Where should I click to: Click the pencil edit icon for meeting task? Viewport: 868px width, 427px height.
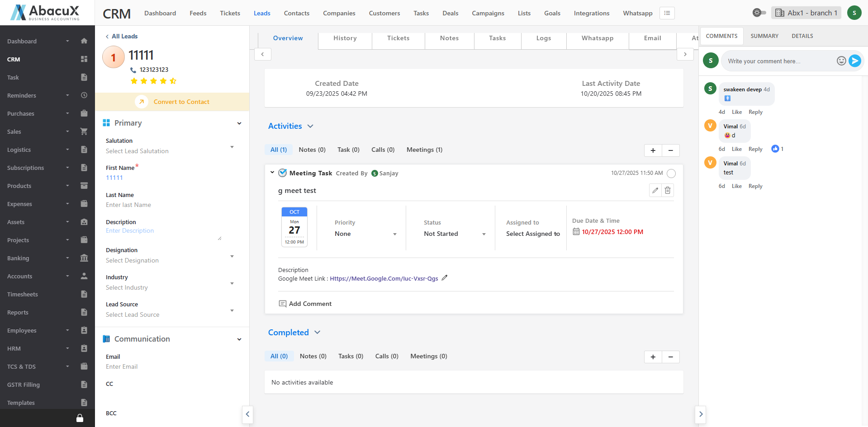(x=655, y=190)
